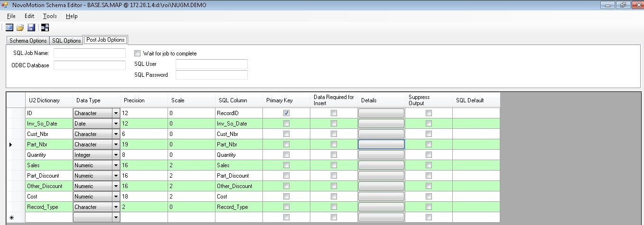Viewport: 644px width, 225px height.
Task: Enable Wait for job to complete
Action: point(138,54)
